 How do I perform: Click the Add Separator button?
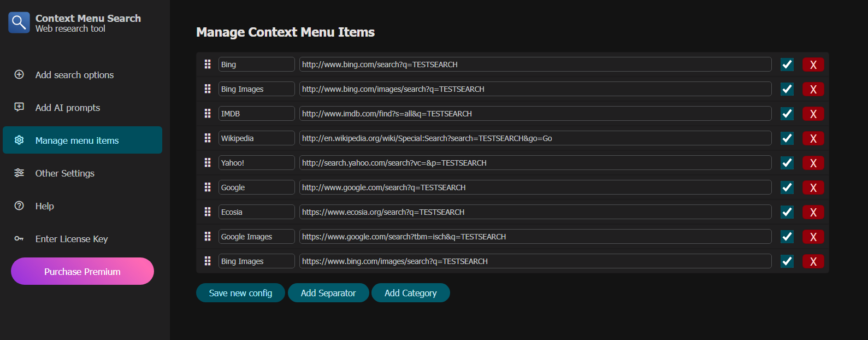328,293
